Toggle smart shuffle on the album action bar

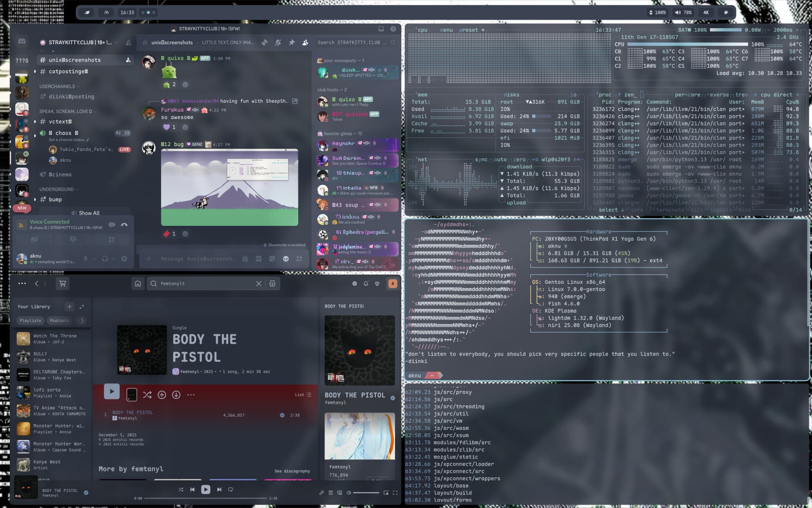147,395
